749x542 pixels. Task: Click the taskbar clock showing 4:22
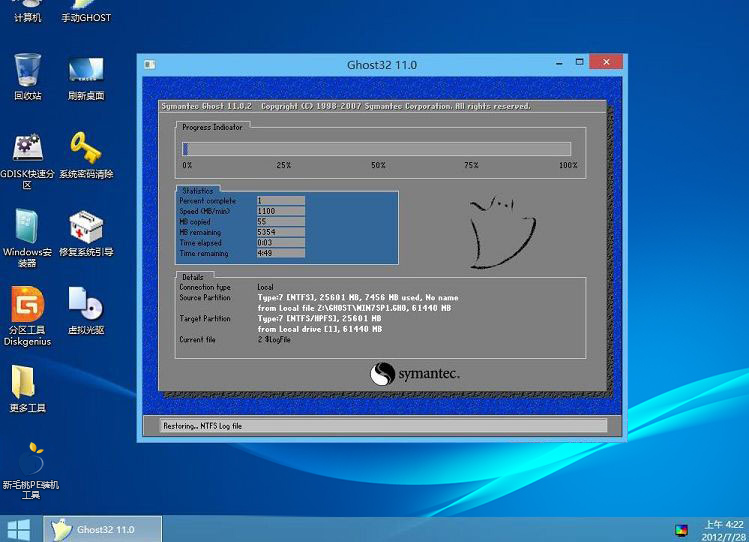[723, 530]
